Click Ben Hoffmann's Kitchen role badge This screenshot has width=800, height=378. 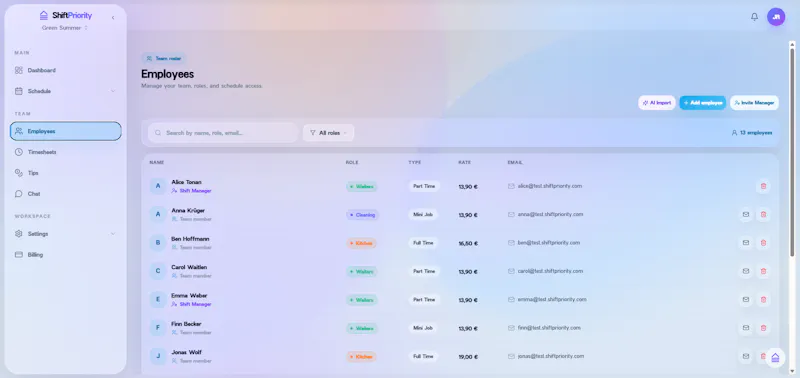pos(361,243)
